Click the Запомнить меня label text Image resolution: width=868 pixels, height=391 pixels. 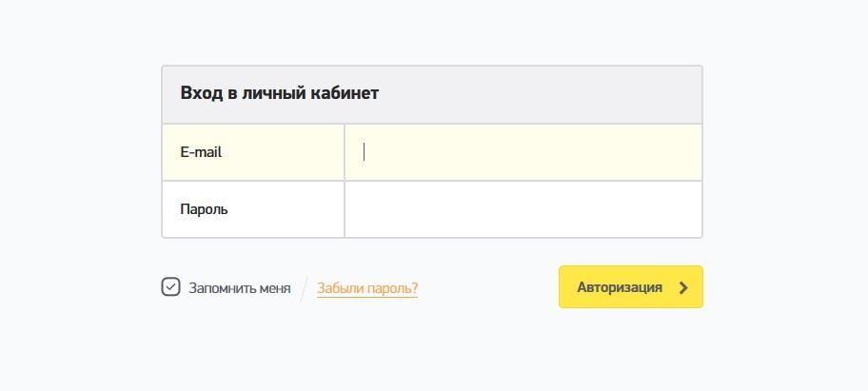240,288
